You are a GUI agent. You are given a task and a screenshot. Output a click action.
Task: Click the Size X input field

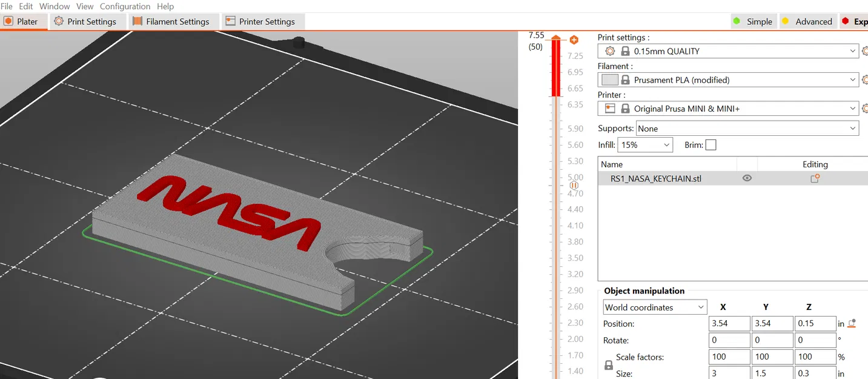pos(729,374)
